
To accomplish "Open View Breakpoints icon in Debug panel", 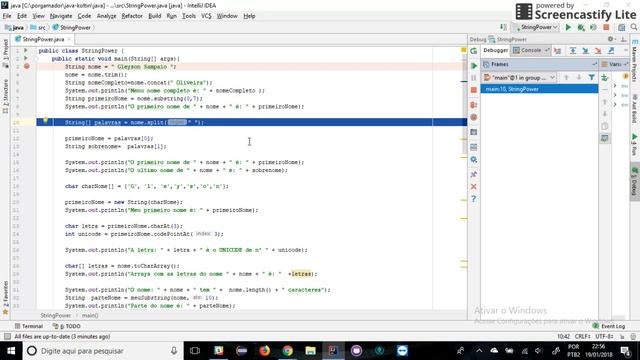I will [x=473, y=105].
